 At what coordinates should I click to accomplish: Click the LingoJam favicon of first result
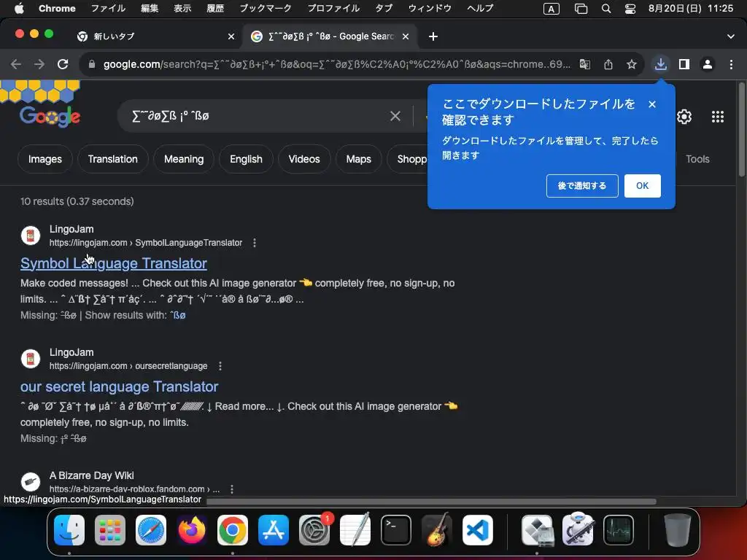pos(31,236)
